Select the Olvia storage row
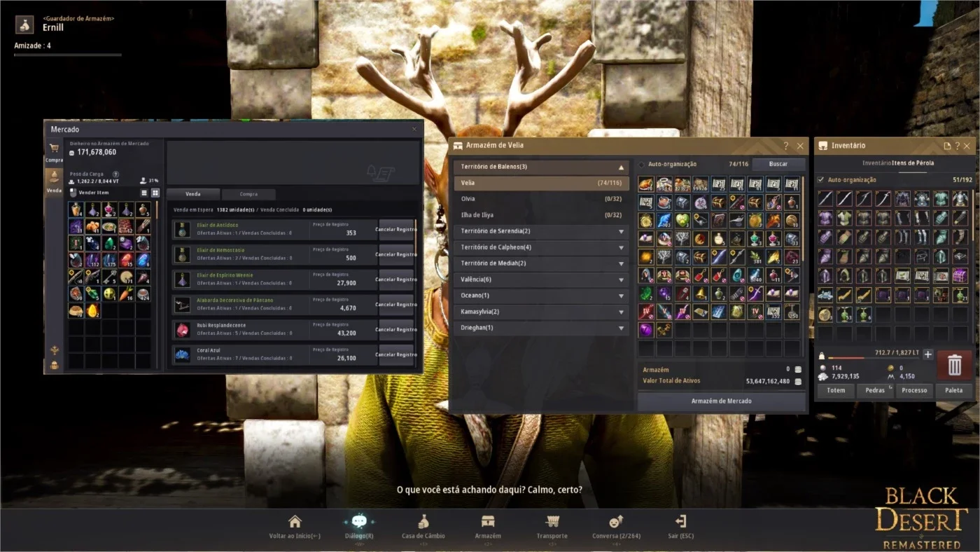The width and height of the screenshot is (980, 552). click(x=541, y=199)
